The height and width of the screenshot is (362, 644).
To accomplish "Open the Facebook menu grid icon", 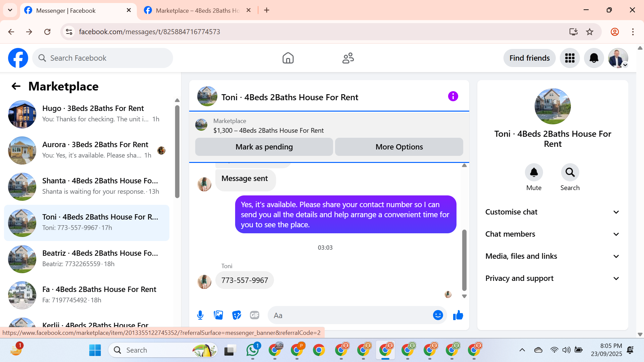I will pos(570,58).
